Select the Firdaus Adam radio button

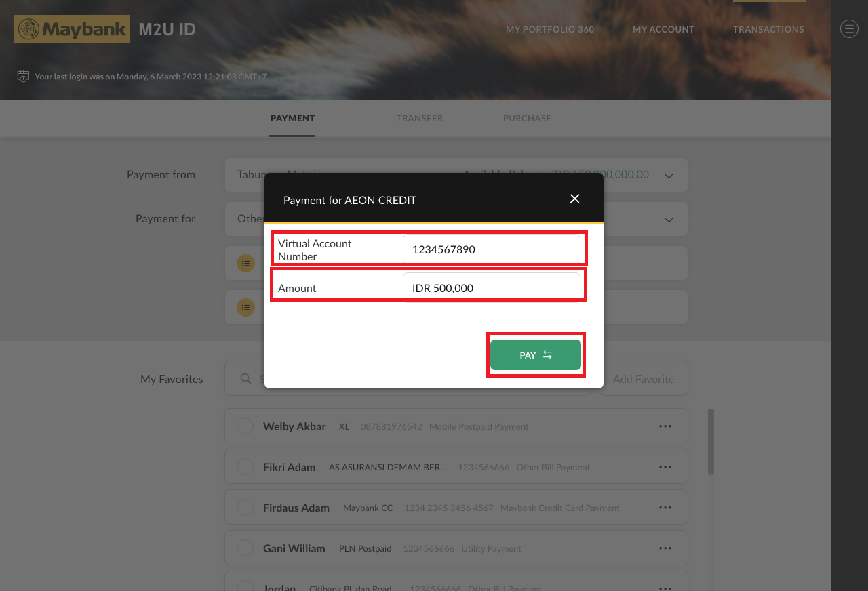pyautogui.click(x=245, y=508)
